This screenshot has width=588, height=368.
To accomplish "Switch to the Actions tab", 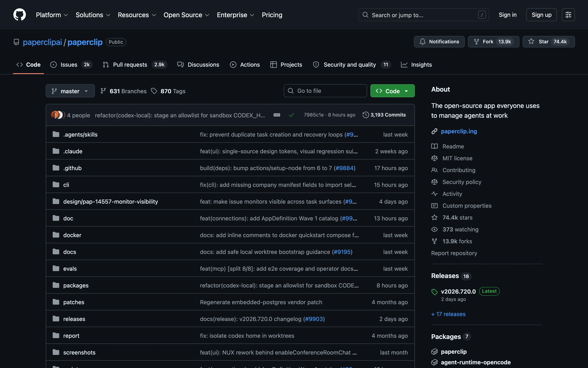I will (x=245, y=64).
